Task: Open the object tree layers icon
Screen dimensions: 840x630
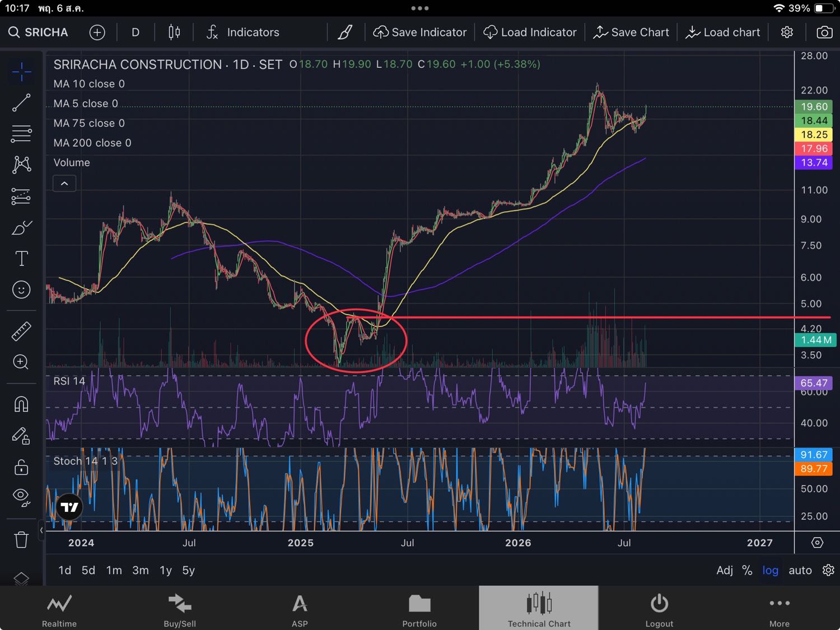Action: 21,578
